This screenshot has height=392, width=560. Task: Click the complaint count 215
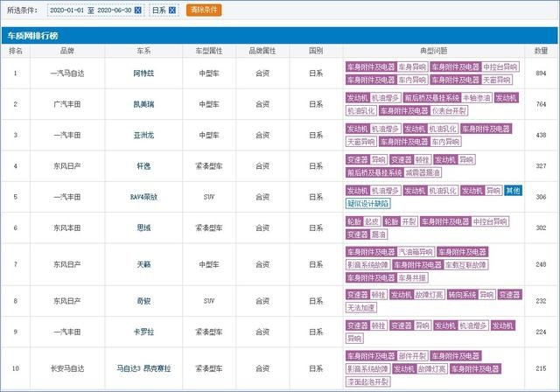click(x=541, y=368)
